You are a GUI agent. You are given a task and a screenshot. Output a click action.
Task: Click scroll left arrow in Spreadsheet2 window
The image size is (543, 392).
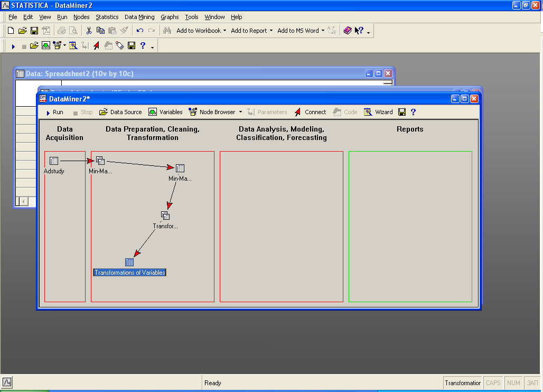pyautogui.click(x=24, y=201)
